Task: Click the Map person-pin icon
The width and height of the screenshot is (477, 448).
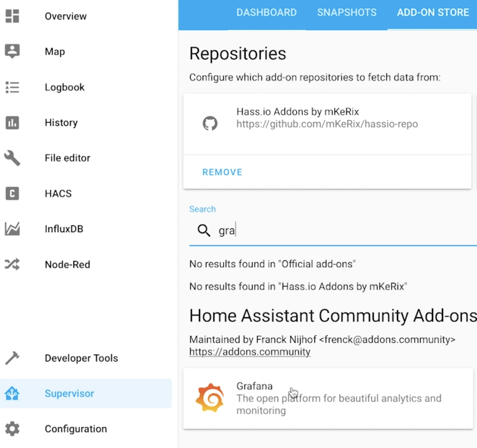Action: click(12, 51)
